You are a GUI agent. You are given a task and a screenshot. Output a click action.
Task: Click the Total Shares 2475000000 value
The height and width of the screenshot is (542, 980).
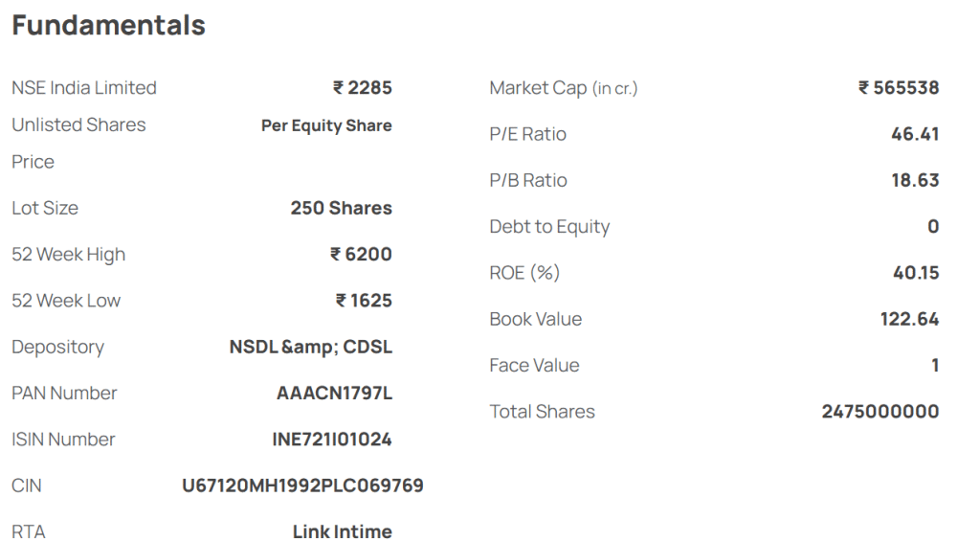[880, 412]
